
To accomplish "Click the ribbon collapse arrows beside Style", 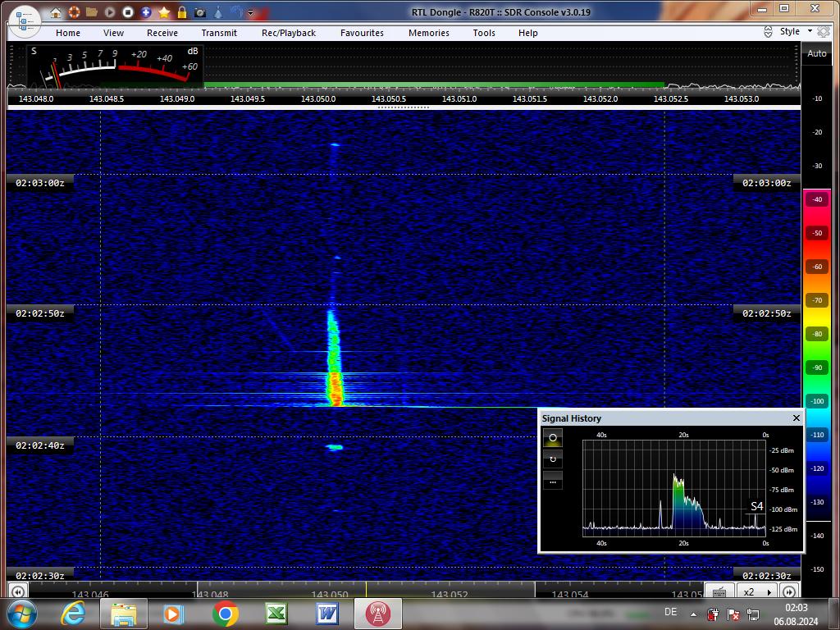I will (x=768, y=32).
